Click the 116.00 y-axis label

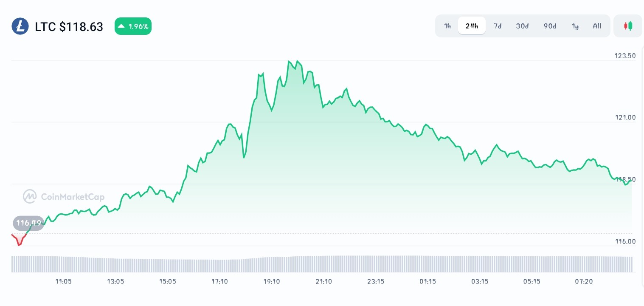625,241
